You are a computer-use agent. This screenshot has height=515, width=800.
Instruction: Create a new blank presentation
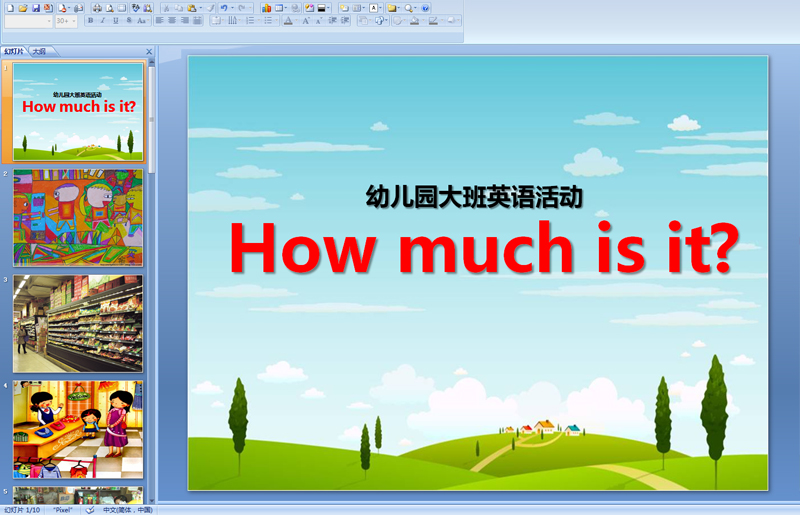click(10, 8)
